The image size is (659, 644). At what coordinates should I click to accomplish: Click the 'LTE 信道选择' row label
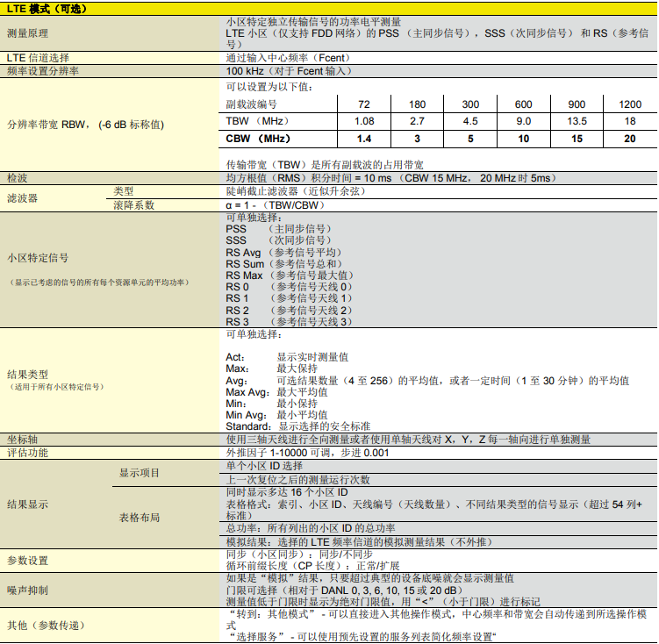pyautogui.click(x=38, y=57)
